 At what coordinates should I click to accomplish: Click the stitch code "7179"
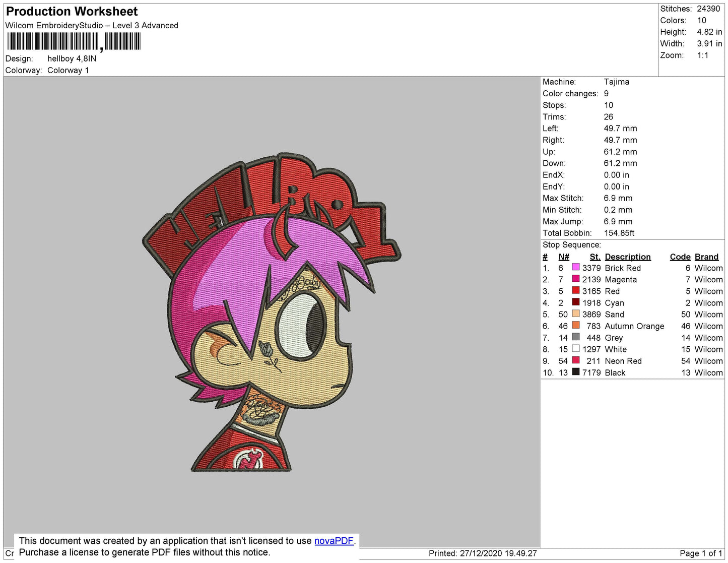coord(591,372)
